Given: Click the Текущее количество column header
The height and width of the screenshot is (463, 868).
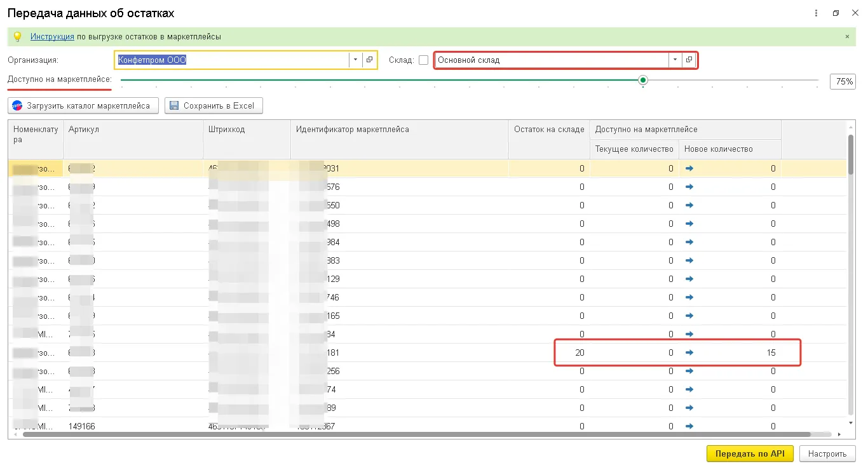Looking at the screenshot, I should coord(634,149).
